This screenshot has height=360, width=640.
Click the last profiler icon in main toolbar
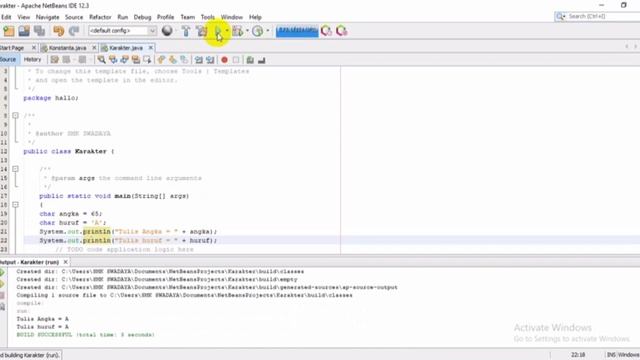coord(342,31)
